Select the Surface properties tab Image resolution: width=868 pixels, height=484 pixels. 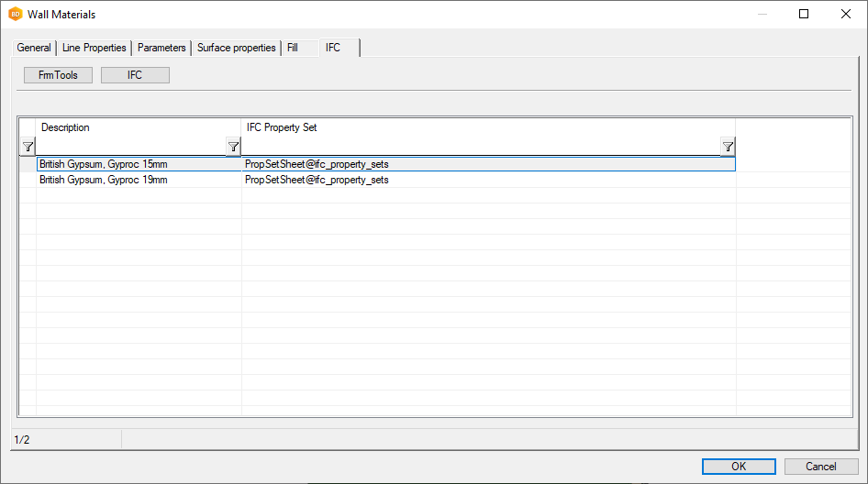click(x=236, y=48)
